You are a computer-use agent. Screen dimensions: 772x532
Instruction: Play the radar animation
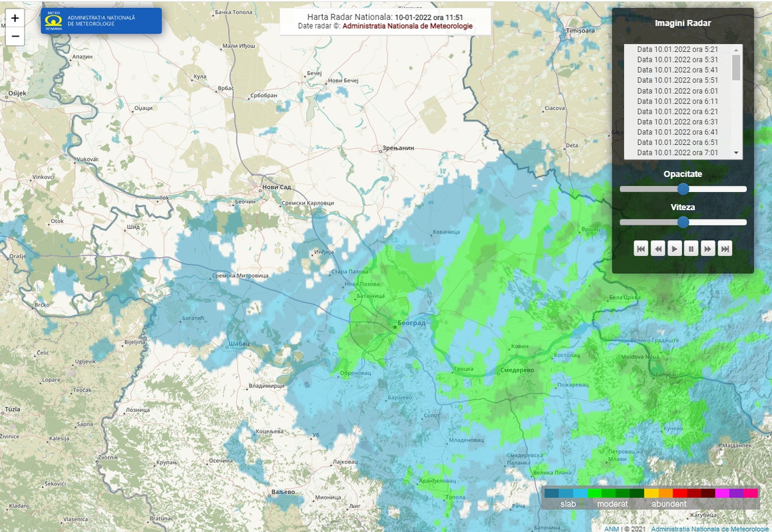(x=675, y=249)
